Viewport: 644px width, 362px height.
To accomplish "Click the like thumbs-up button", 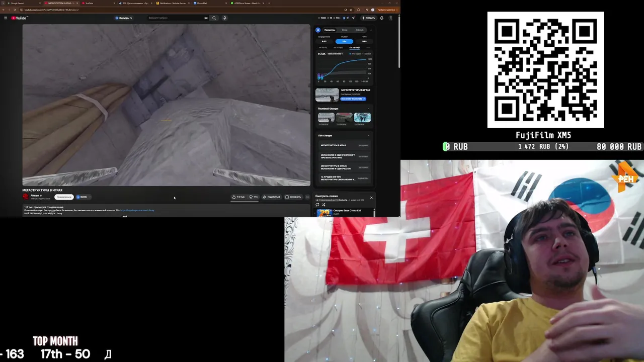I will coord(238,197).
